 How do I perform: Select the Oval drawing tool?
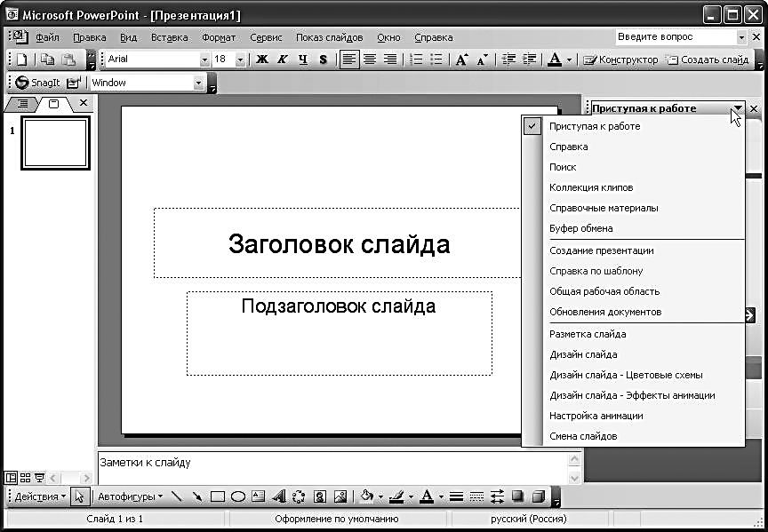(x=238, y=496)
